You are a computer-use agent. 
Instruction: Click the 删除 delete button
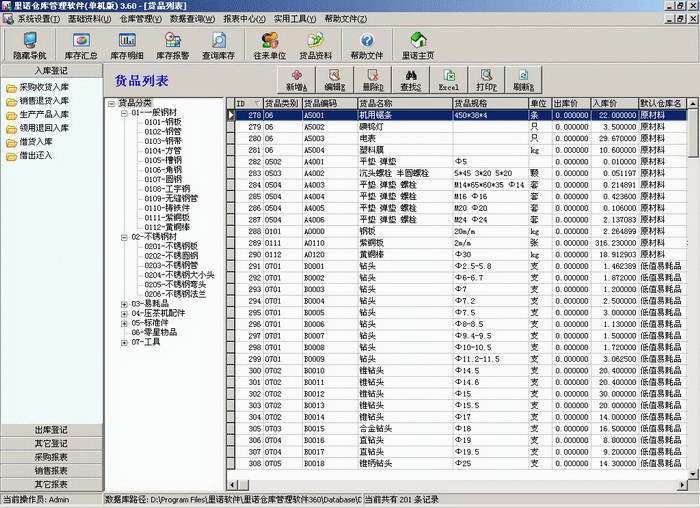click(371, 80)
